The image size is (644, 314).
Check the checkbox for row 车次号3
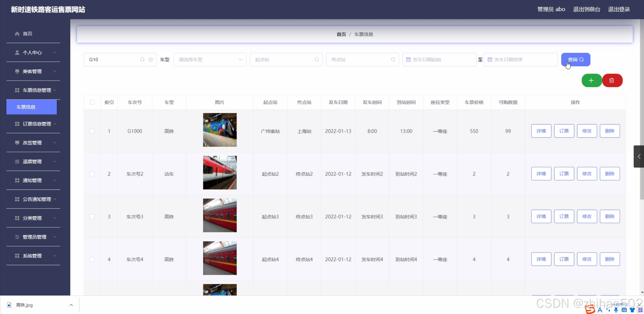tap(92, 217)
